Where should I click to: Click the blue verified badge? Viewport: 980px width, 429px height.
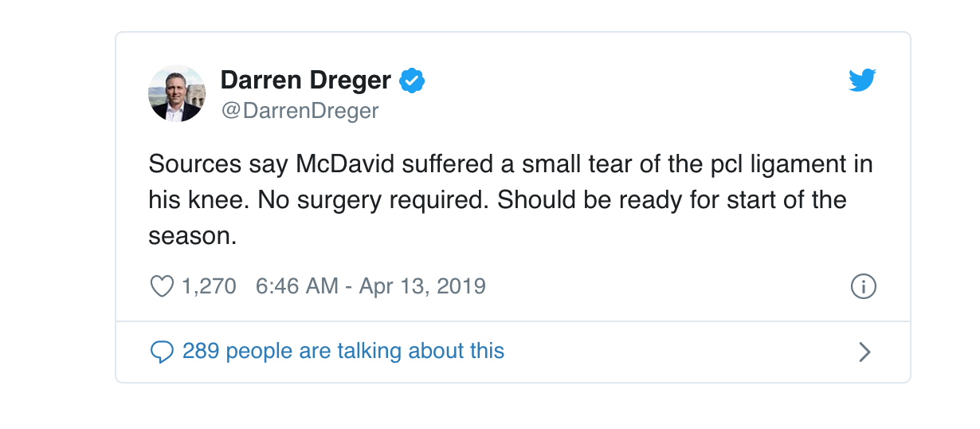point(412,81)
